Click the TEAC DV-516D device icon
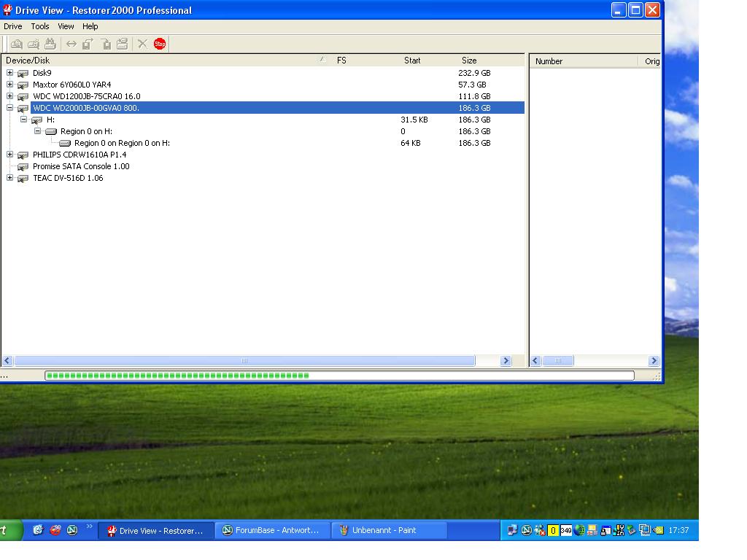 coord(23,179)
